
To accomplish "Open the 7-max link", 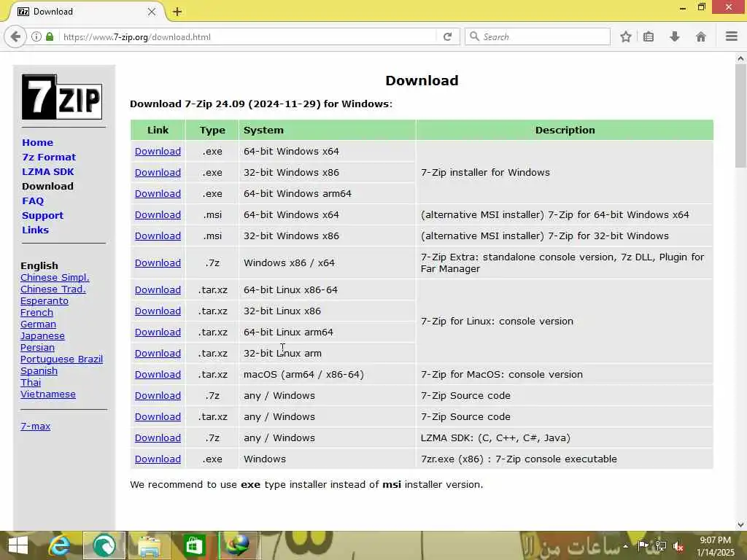I will (35, 426).
